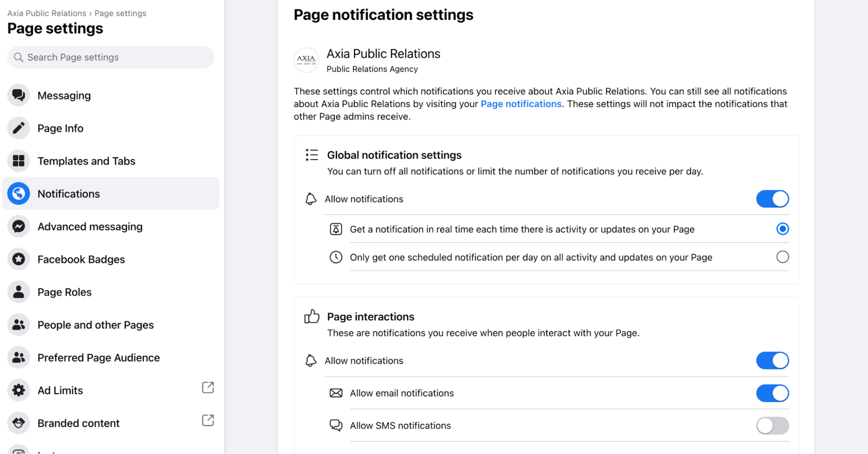This screenshot has height=454, width=868.
Task: Select the Advanced messaging Messenger icon
Action: coord(19,227)
